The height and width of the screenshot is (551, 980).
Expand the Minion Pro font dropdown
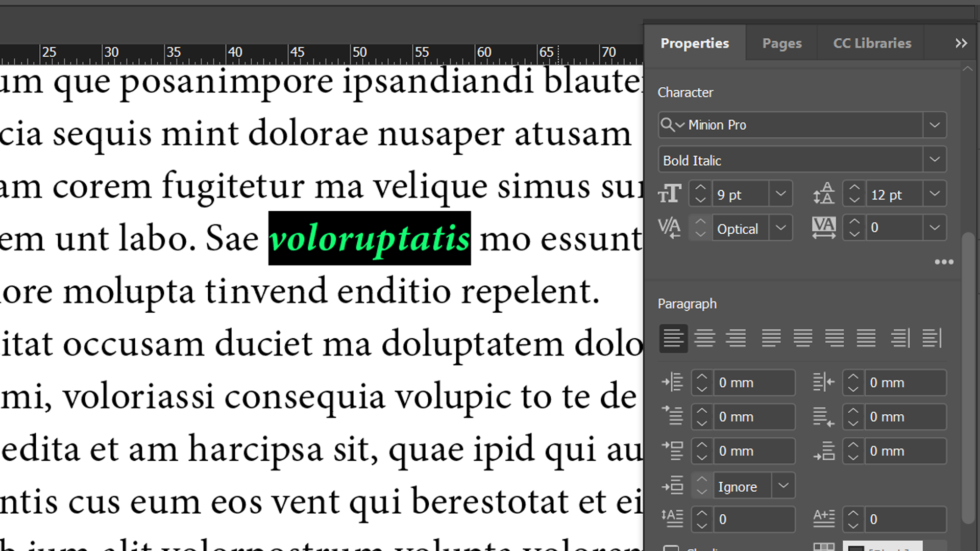[935, 125]
